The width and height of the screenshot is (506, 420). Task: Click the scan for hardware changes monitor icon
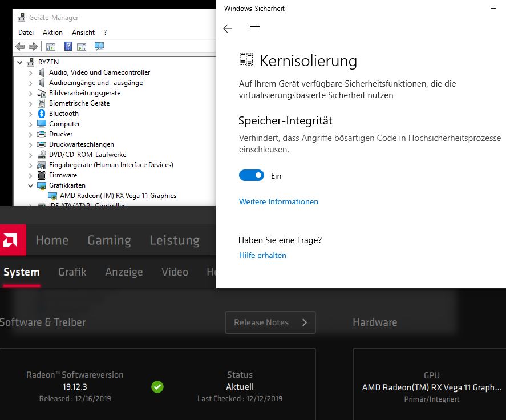point(99,46)
